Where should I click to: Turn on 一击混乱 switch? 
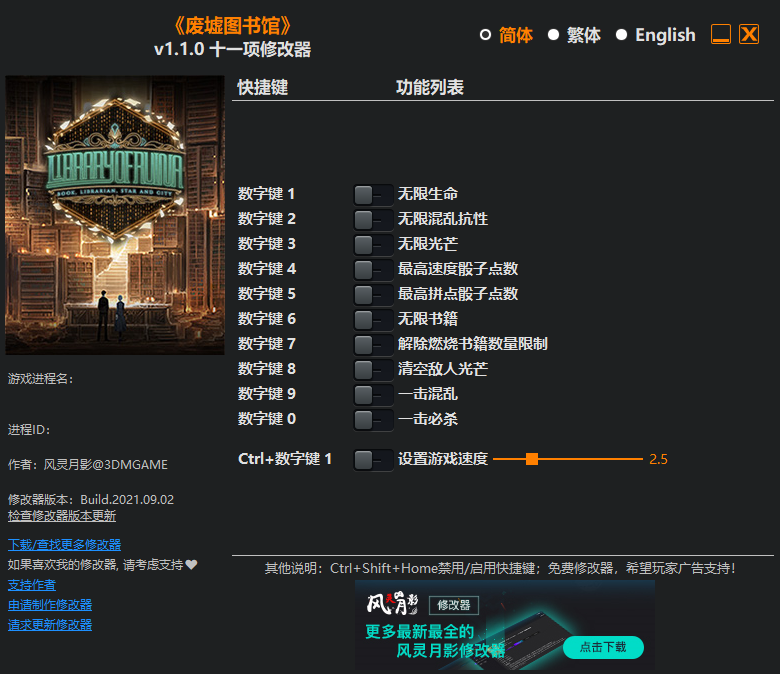[373, 394]
